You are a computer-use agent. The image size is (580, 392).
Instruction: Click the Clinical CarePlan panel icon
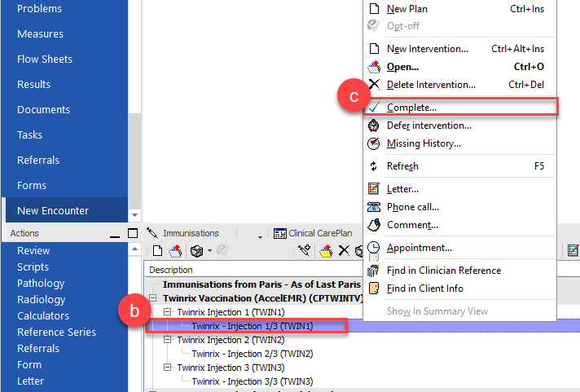tap(280, 233)
